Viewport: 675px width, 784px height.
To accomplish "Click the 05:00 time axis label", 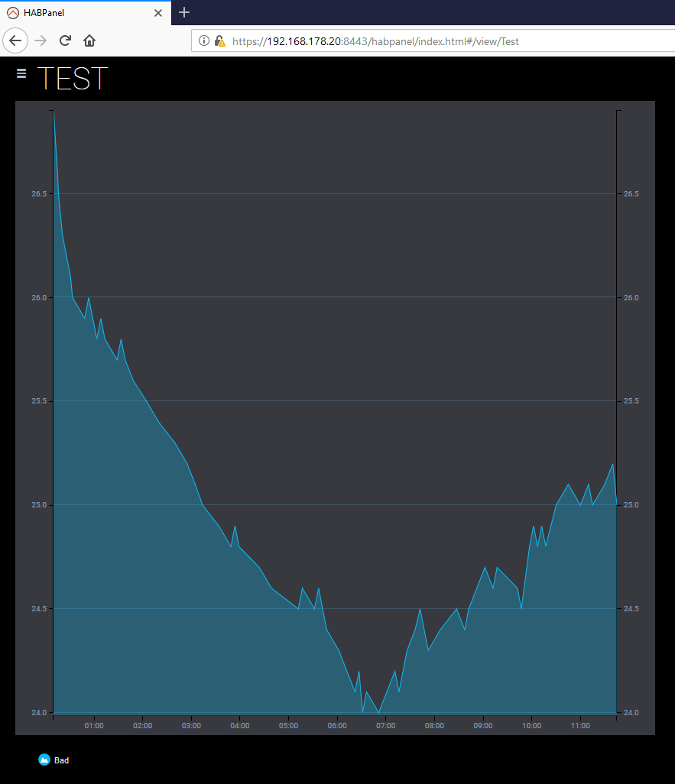I will click(288, 725).
